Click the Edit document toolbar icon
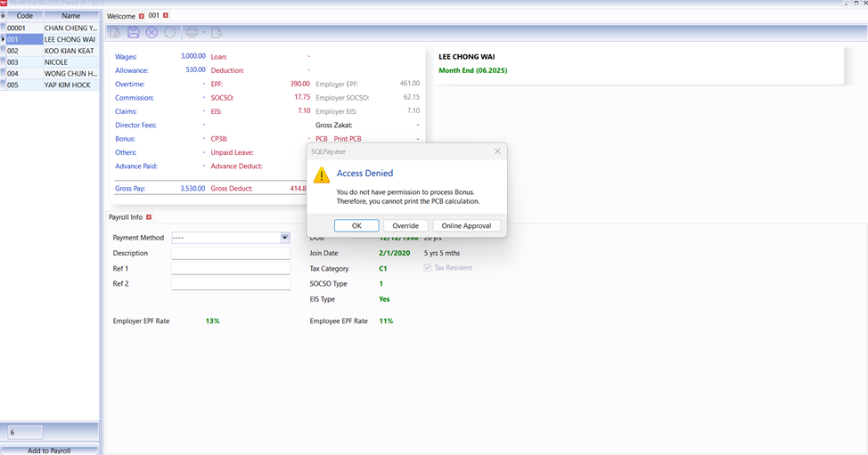The image size is (868, 455). click(x=115, y=32)
